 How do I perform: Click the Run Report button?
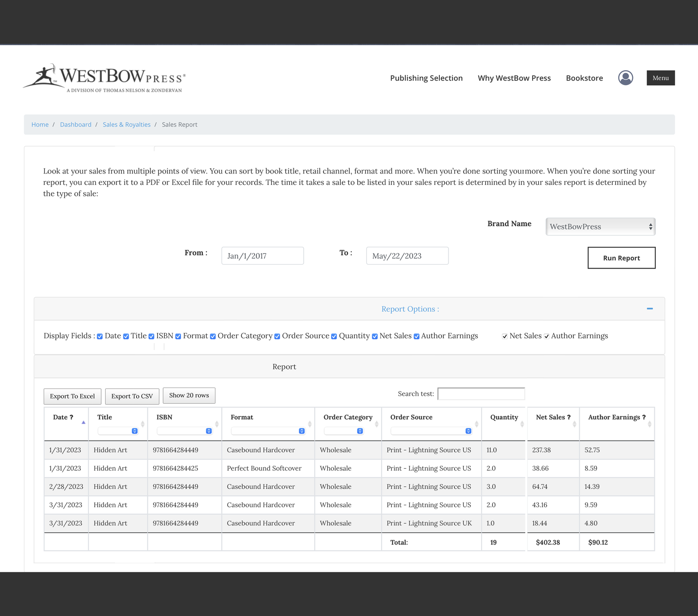click(x=621, y=258)
